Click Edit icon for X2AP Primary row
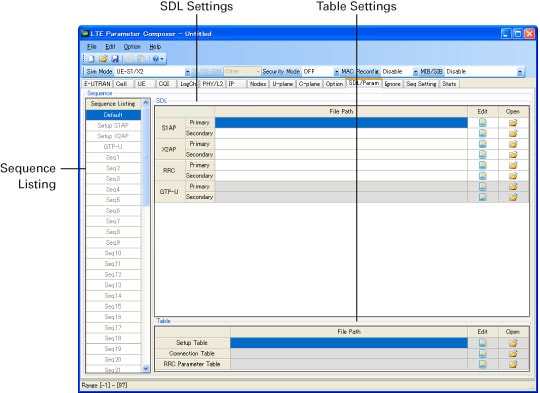 point(483,144)
